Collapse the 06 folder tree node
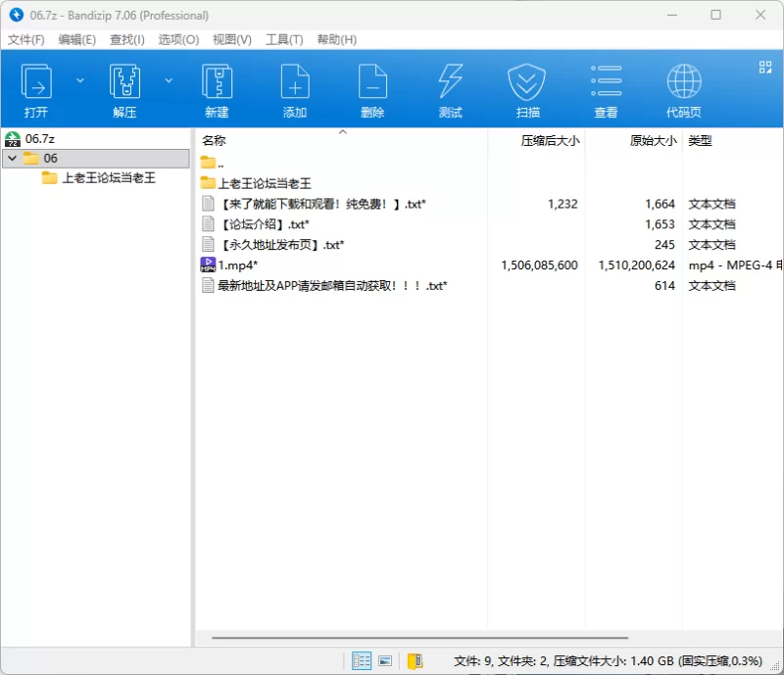Image resolution: width=784 pixels, height=675 pixels. pyautogui.click(x=12, y=159)
